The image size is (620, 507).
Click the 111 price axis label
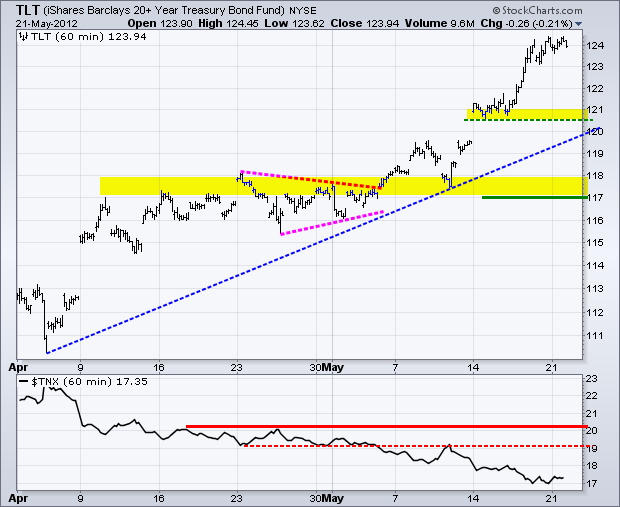point(595,335)
